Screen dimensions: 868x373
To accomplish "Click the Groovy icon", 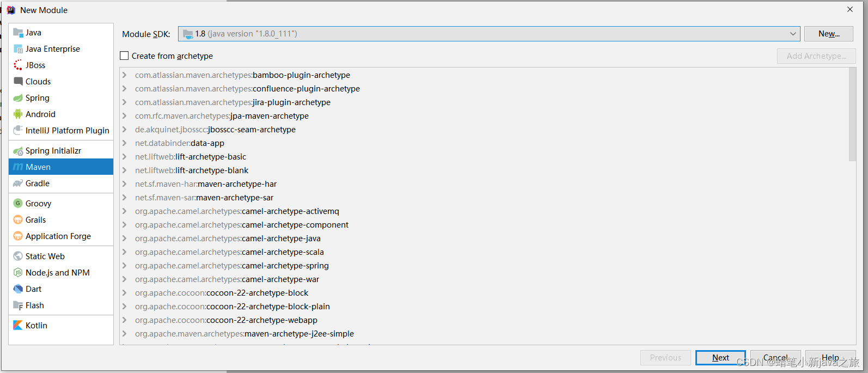I will click(18, 204).
